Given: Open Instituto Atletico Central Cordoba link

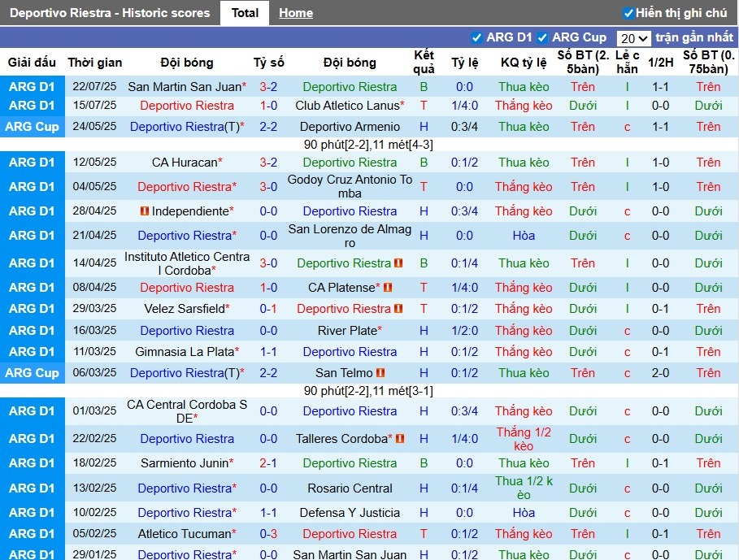Looking at the screenshot, I should (187, 264).
